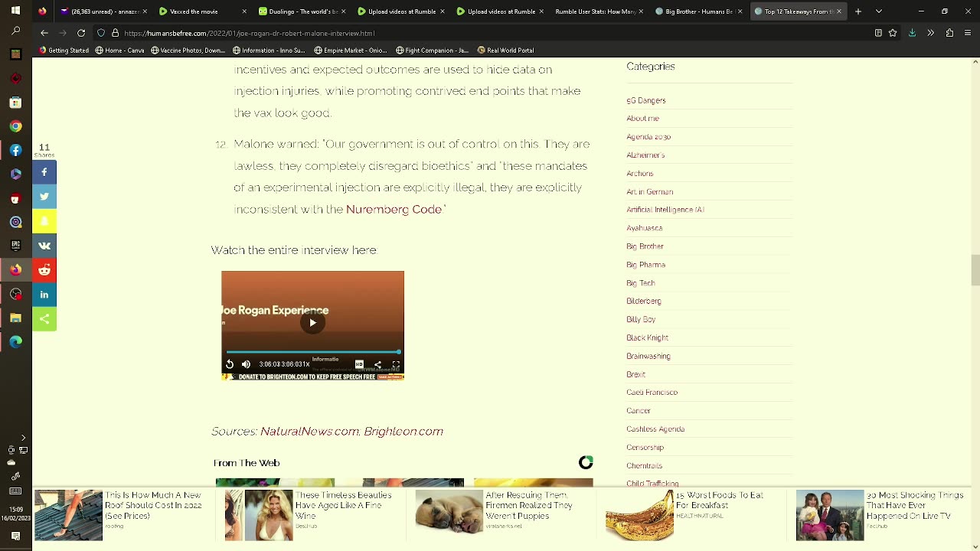This screenshot has height=551, width=980.
Task: Open the Censorship category
Action: (645, 448)
